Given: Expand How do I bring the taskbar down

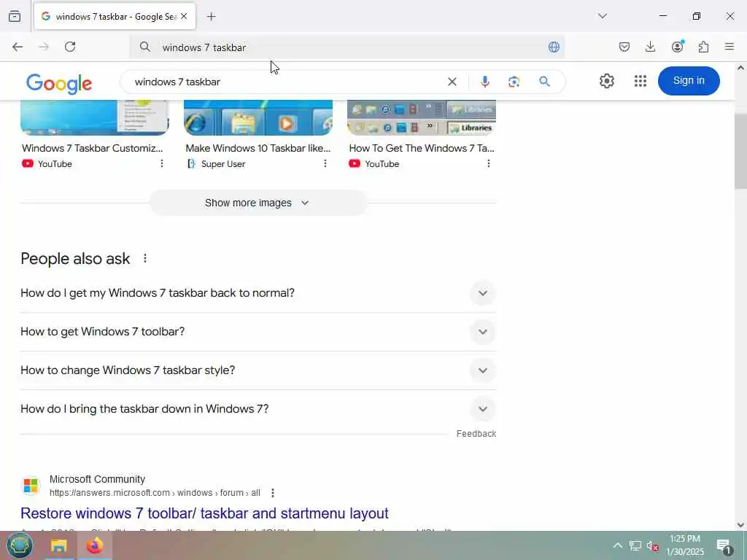Looking at the screenshot, I should (258, 408).
